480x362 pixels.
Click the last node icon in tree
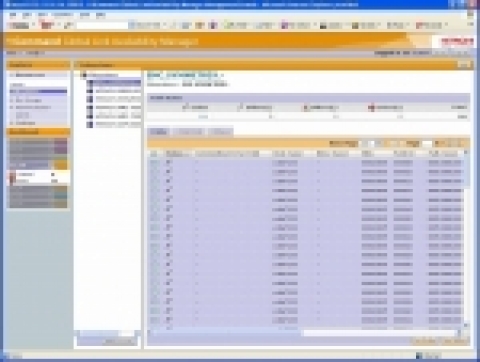[89, 124]
